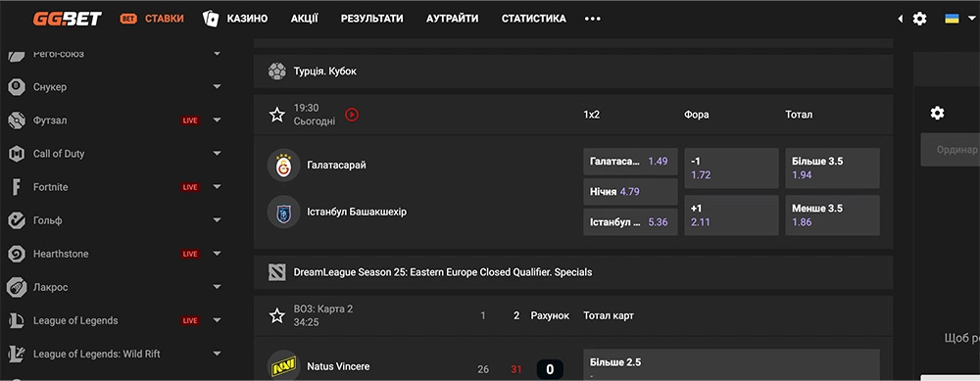Viewport: 980px width, 381px height.
Task: Click the Істанбул Башакшехір team logo
Action: point(284,213)
